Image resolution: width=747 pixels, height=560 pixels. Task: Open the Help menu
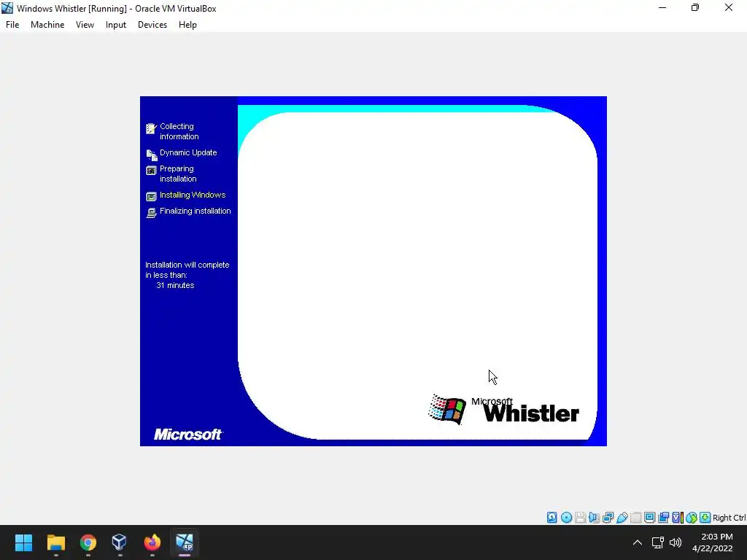tap(187, 25)
